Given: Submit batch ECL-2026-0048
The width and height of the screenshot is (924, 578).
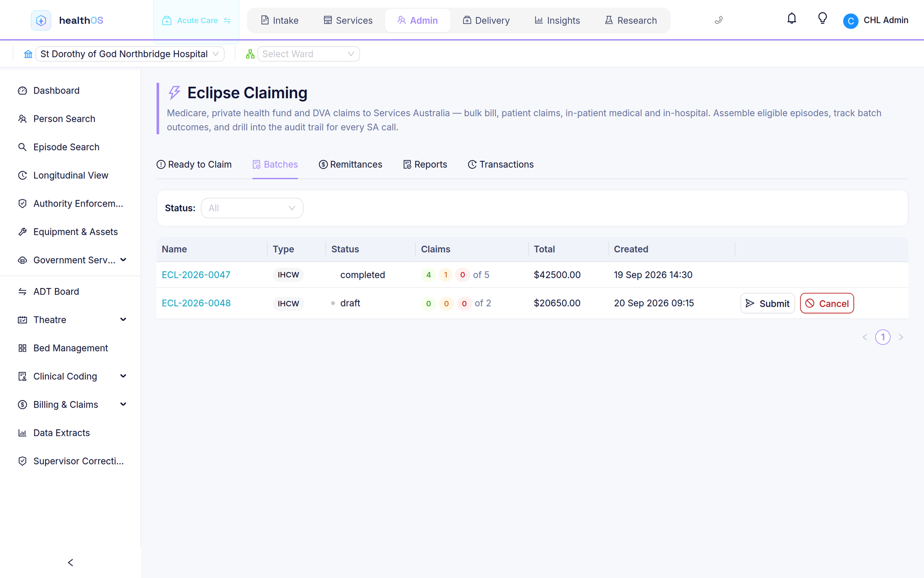Looking at the screenshot, I should [x=768, y=303].
